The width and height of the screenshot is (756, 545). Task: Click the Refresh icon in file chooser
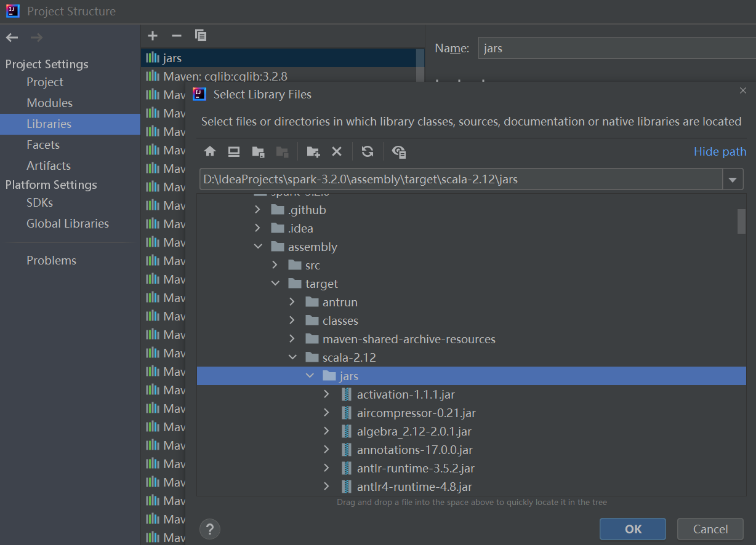[x=368, y=151]
